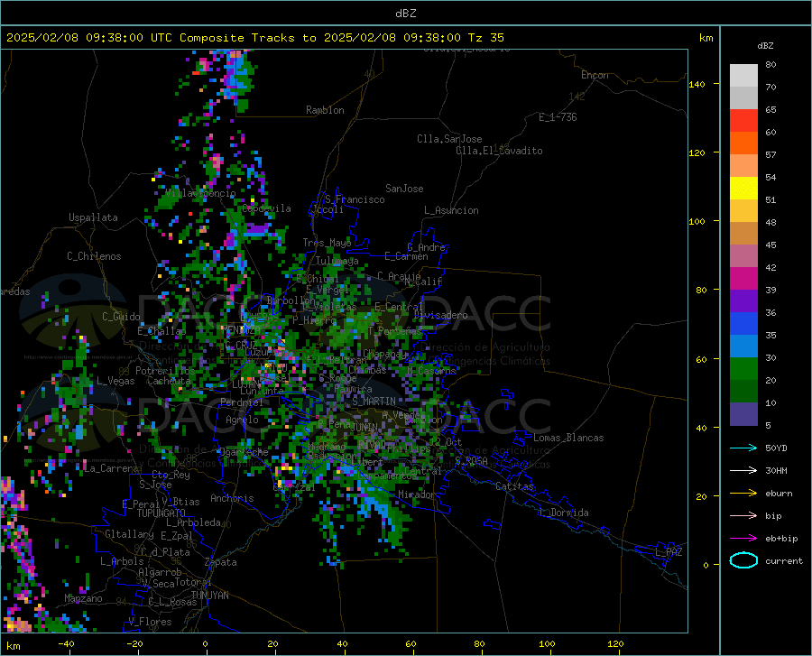Image resolution: width=812 pixels, height=656 pixels.
Task: Click the L_Dormida place label
Action: coord(563,513)
